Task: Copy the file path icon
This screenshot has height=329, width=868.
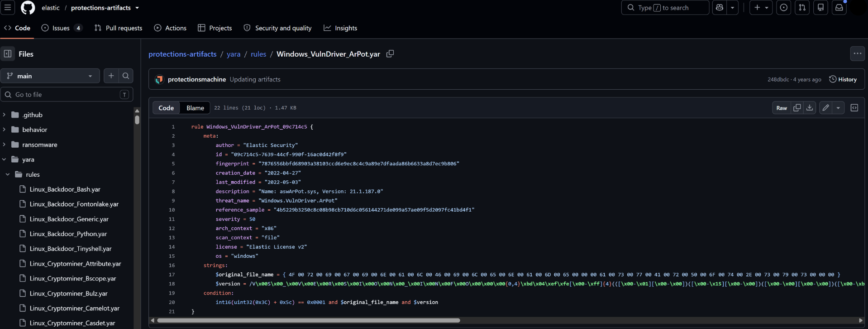Action: (390, 54)
